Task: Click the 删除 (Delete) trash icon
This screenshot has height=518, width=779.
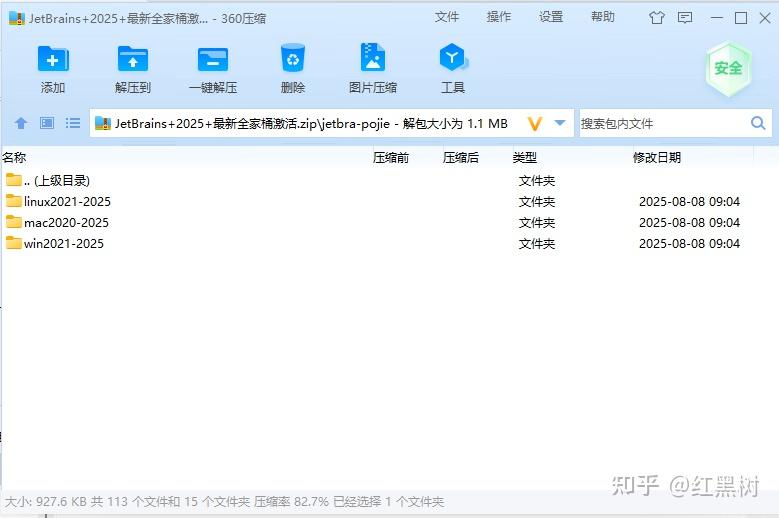Action: [x=293, y=58]
